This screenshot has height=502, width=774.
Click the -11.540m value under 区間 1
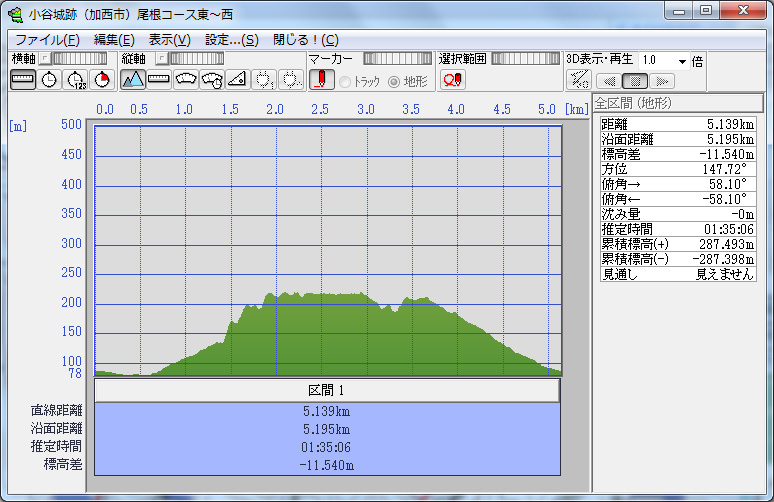[x=326, y=465]
